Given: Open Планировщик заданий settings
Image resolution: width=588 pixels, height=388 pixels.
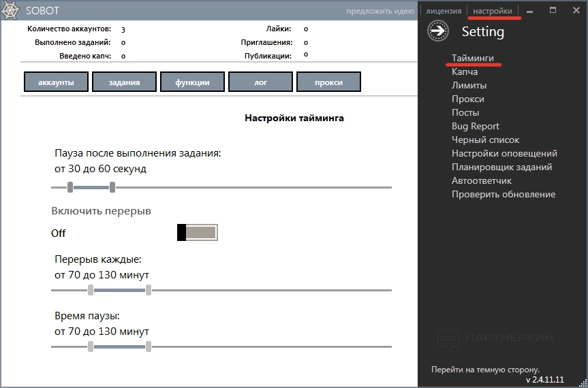Looking at the screenshot, I should (x=501, y=167).
